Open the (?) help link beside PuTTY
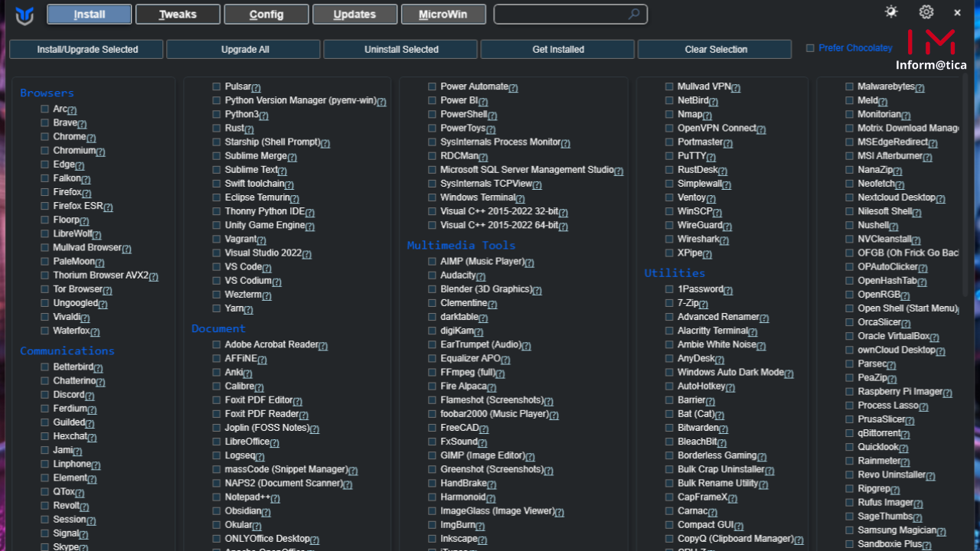This screenshot has height=551, width=980. click(711, 158)
